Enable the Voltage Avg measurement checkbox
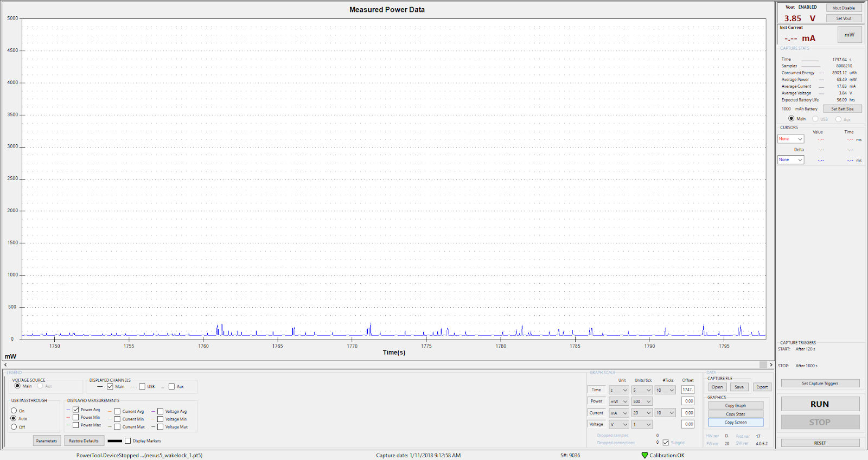The width and height of the screenshot is (868, 460). coord(160,411)
